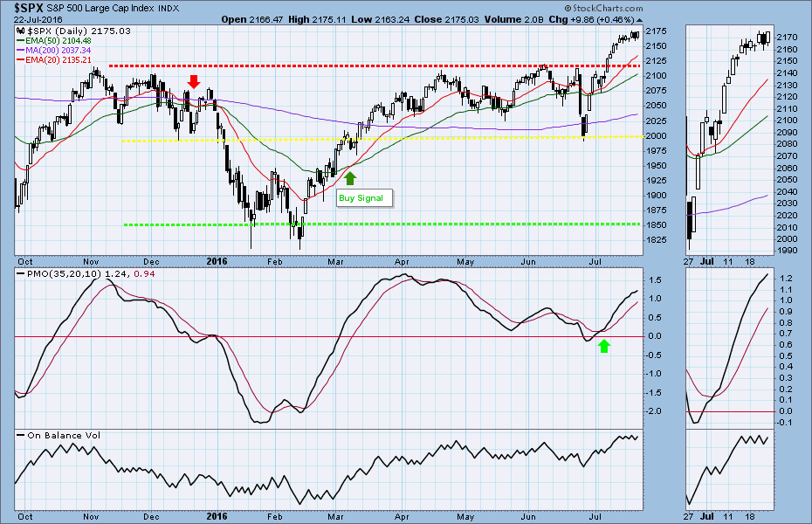Viewport: 812px width, 524px height.
Task: Select the EMA(20) red legend line marker
Action: pyautogui.click(x=23, y=59)
